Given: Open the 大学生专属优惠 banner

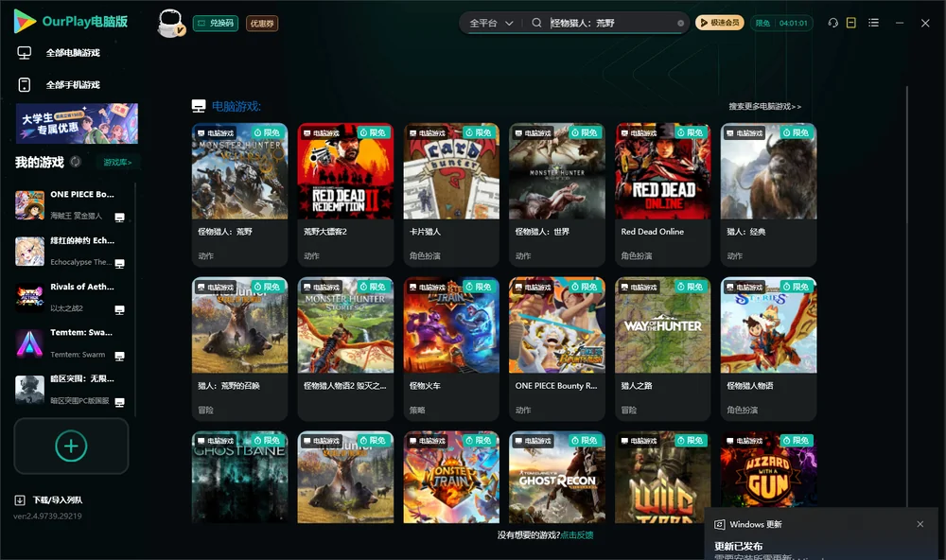Looking at the screenshot, I should [x=77, y=123].
